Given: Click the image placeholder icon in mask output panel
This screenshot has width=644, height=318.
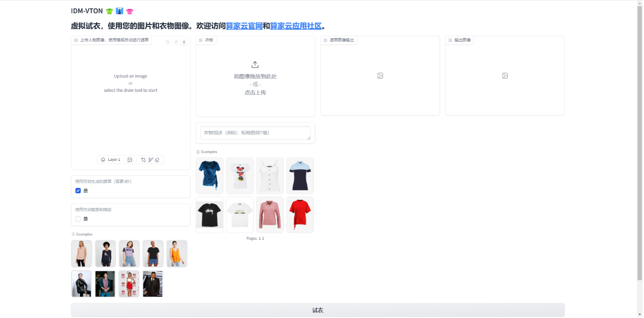Looking at the screenshot, I should click(380, 76).
